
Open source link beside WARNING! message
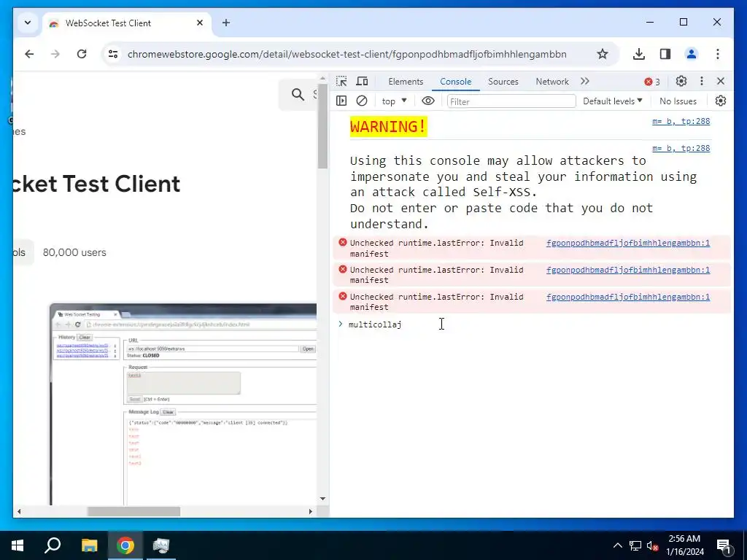[x=681, y=122]
